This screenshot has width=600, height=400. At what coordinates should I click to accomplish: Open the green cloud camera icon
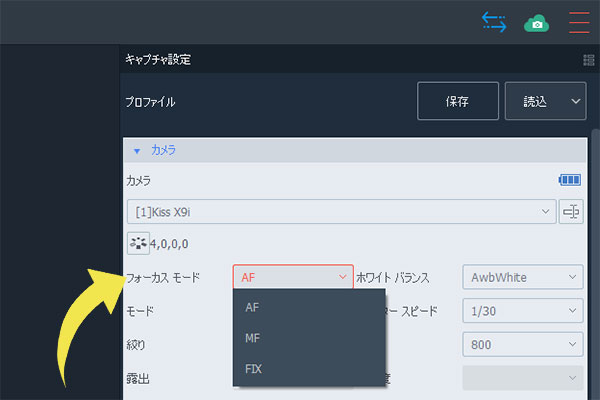pyautogui.click(x=537, y=22)
